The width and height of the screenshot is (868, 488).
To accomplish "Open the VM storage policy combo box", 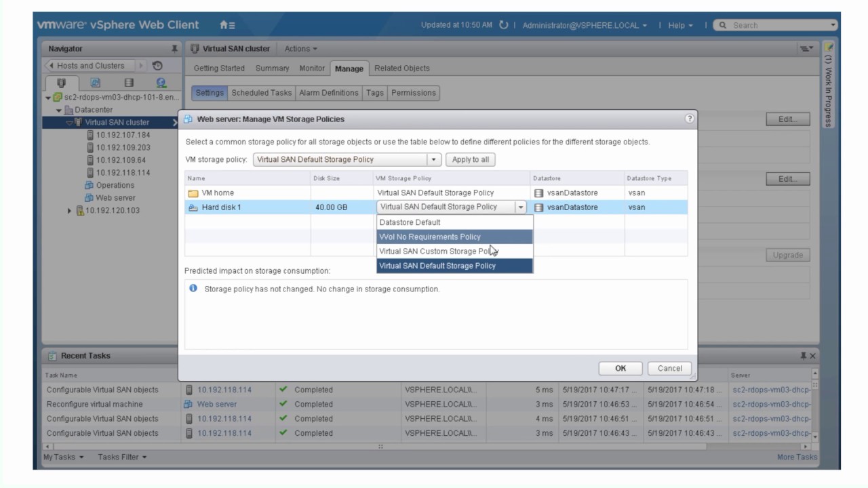I will click(x=347, y=159).
